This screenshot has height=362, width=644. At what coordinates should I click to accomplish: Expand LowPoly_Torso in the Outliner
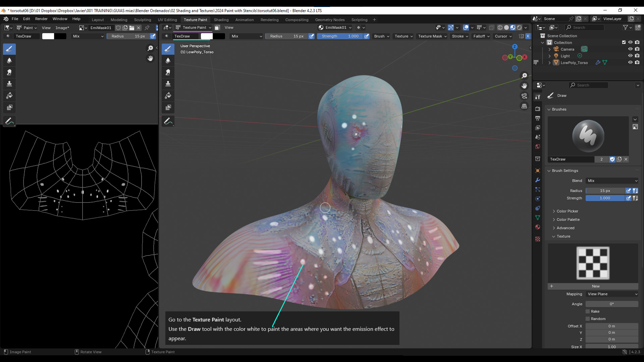549,63
